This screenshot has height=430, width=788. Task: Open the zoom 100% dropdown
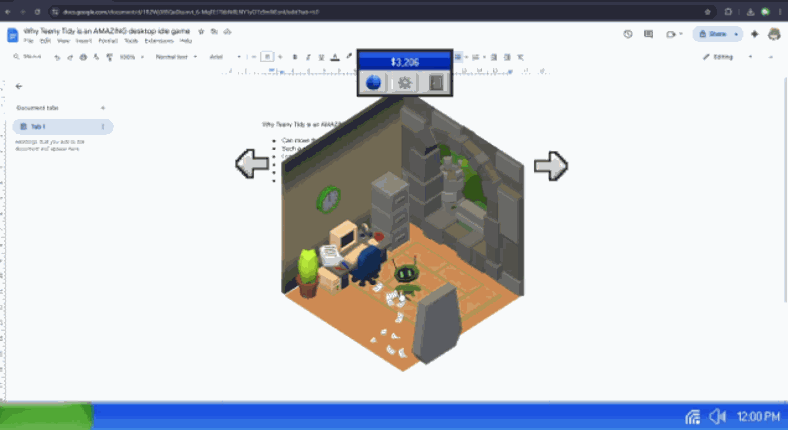(x=132, y=57)
